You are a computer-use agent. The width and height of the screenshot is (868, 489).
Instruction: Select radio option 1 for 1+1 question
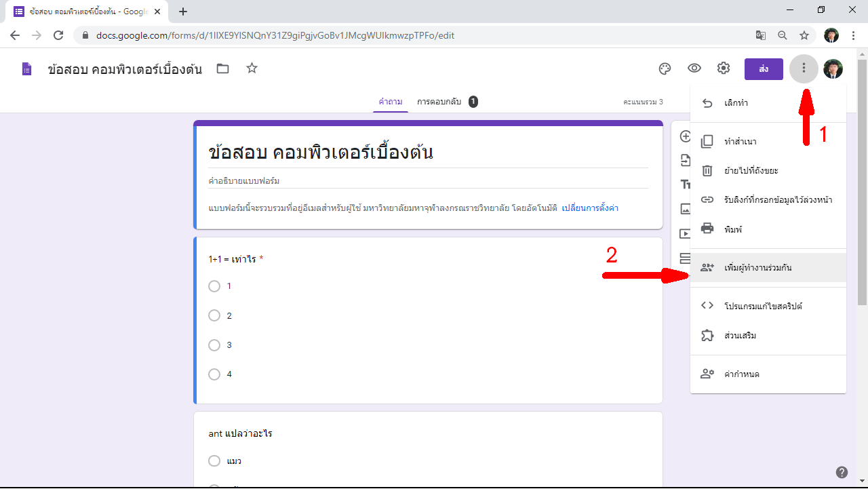click(214, 286)
